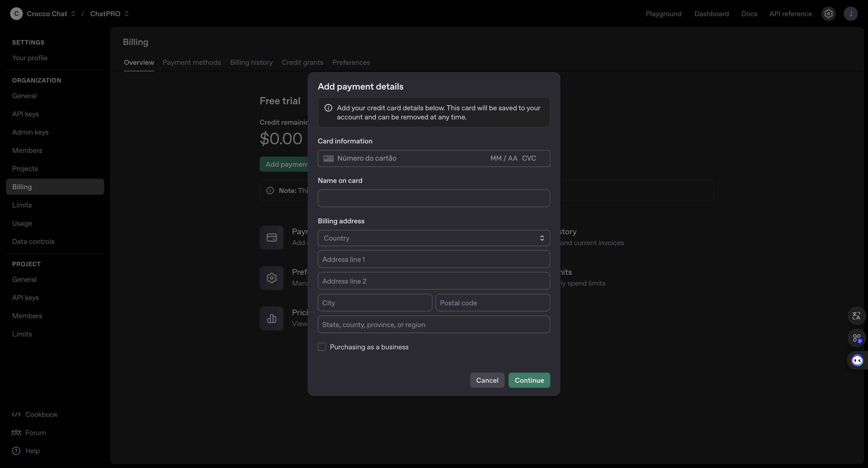
Task: Open Docs in top navigation
Action: [x=749, y=14]
